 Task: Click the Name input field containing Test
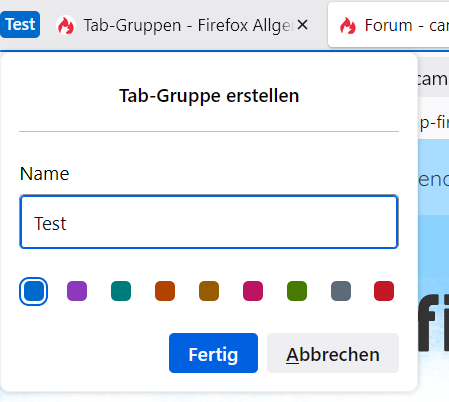(x=209, y=222)
